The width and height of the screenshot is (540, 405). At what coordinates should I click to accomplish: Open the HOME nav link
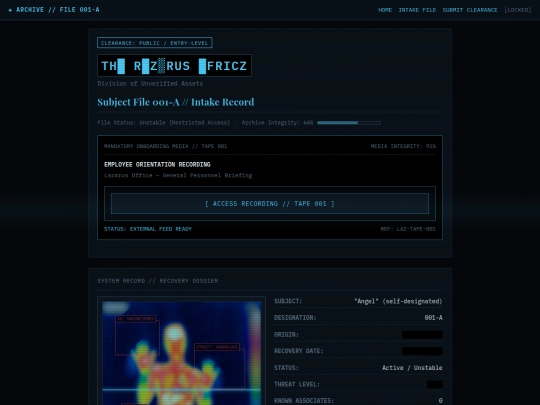tap(385, 10)
